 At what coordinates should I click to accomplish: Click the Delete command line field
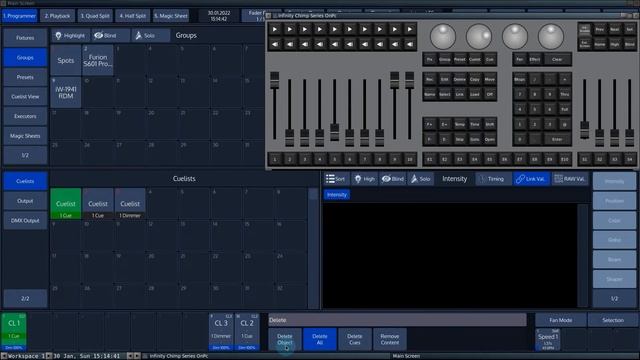(x=397, y=320)
